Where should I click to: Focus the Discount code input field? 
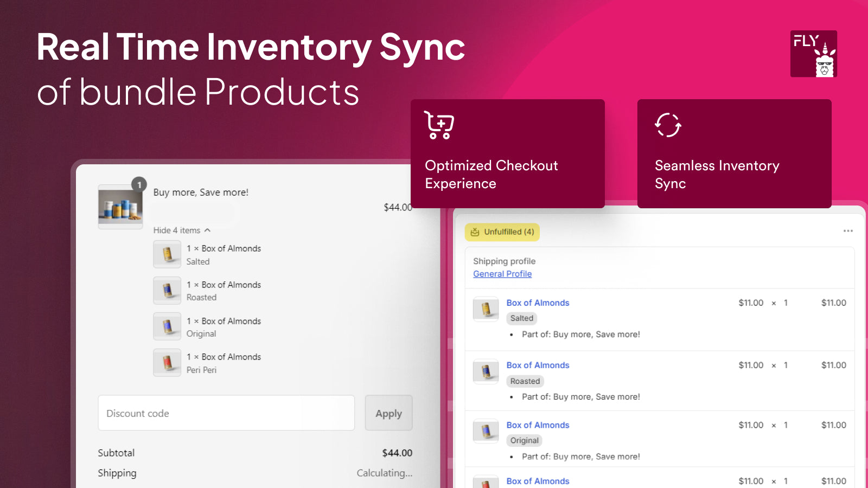click(x=226, y=413)
